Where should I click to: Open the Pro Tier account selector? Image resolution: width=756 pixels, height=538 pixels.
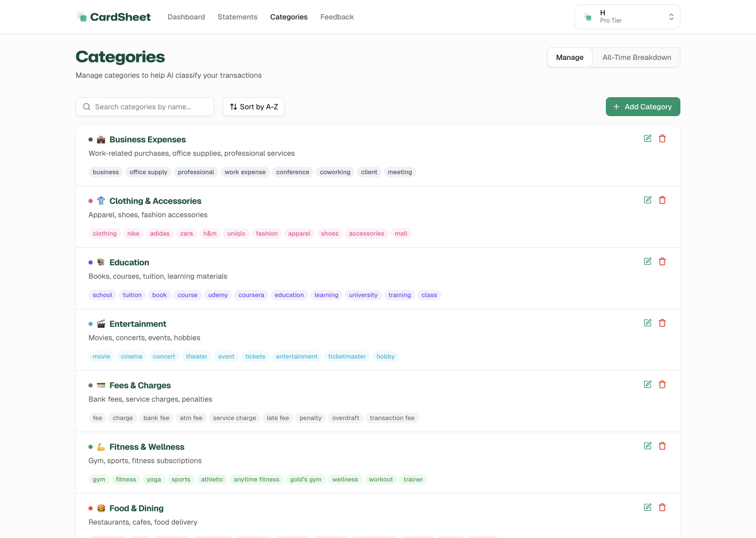[627, 16]
